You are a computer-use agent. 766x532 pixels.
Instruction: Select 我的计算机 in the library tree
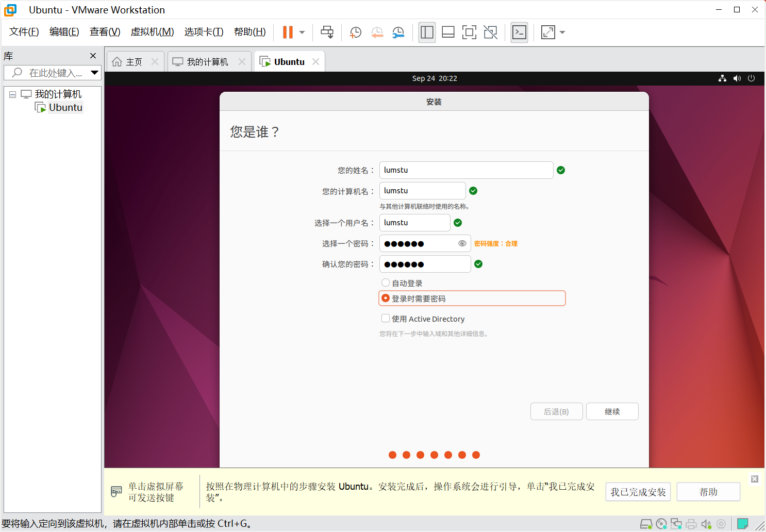tap(58, 94)
